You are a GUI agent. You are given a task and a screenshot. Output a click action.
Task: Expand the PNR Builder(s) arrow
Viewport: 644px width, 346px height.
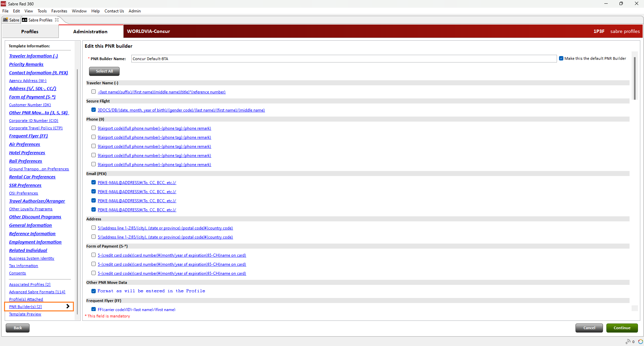pyautogui.click(x=68, y=306)
